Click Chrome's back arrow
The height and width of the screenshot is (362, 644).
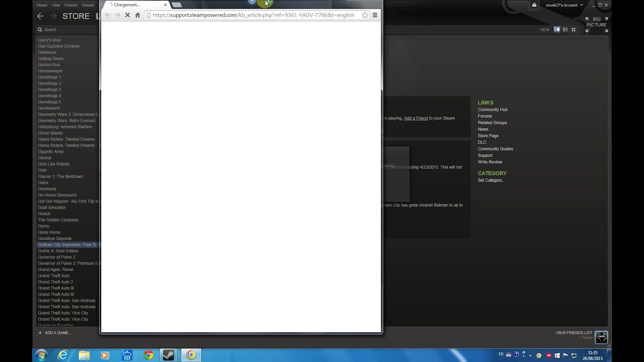pos(107,15)
